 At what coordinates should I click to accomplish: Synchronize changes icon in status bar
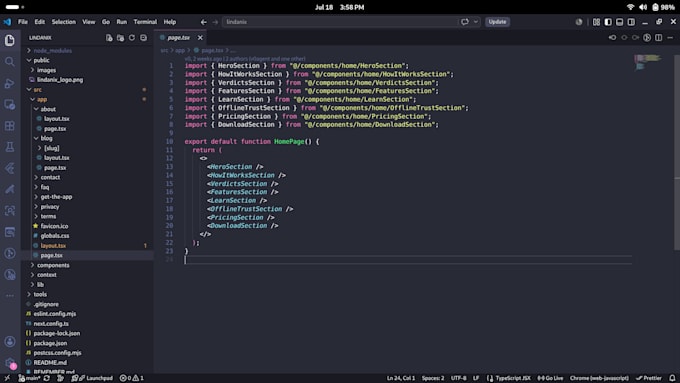46,378
